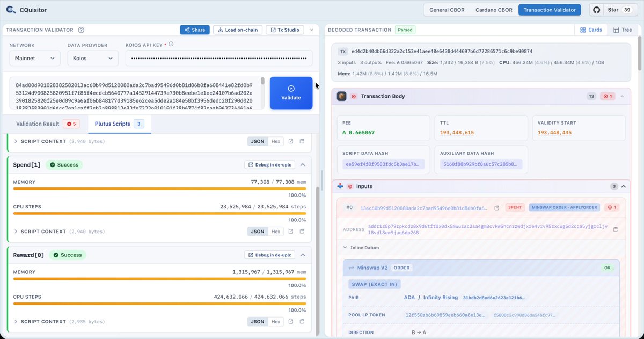Click the Share button
The width and height of the screenshot is (644, 339).
tap(195, 30)
